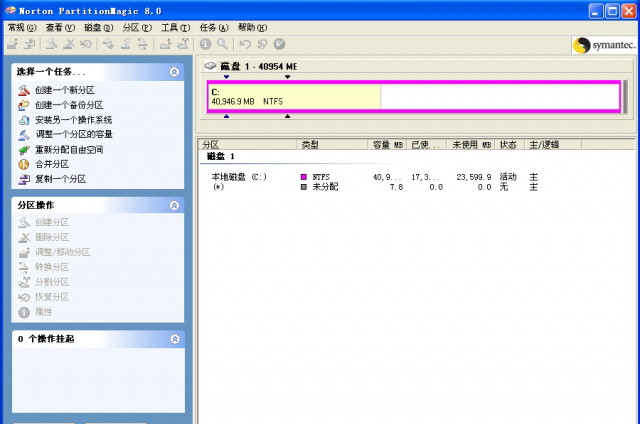Click the merge partitions toolbar icon
Viewport: 640px width, 440px height.
tap(165, 44)
